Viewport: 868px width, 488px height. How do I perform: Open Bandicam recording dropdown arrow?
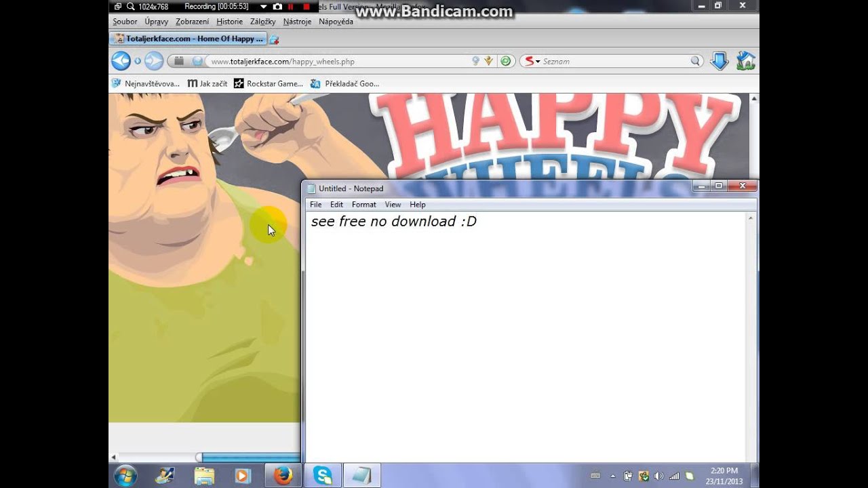point(264,6)
